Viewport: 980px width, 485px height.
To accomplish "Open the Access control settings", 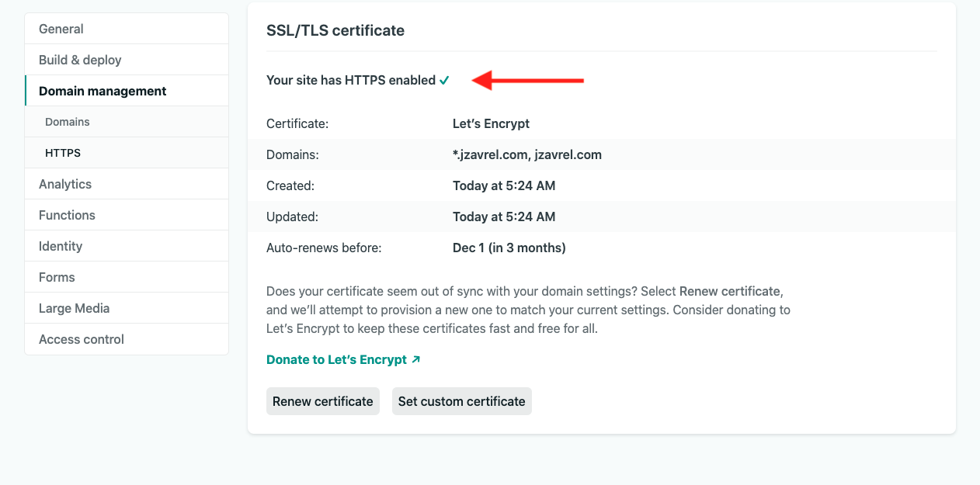I will [x=127, y=339].
